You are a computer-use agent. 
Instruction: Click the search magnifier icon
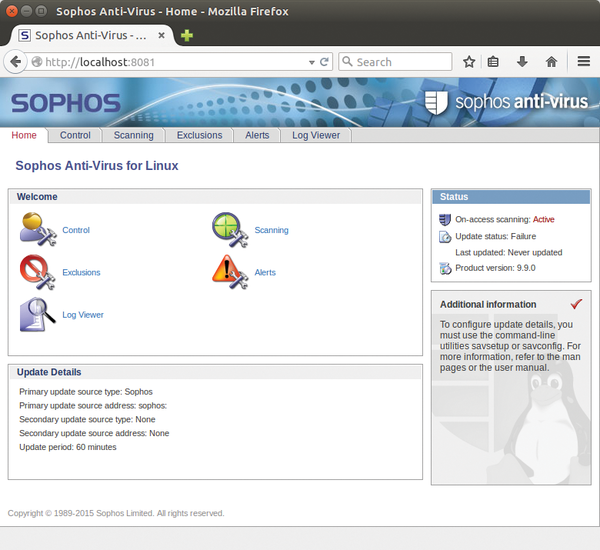coord(347,62)
